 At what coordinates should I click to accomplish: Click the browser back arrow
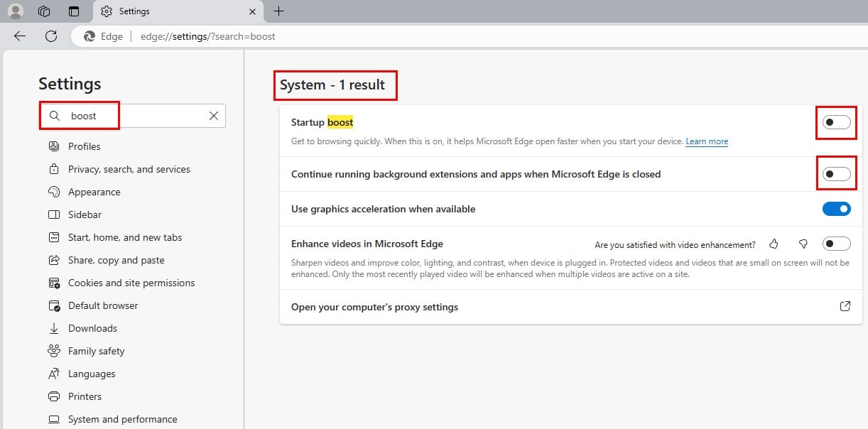(x=20, y=36)
